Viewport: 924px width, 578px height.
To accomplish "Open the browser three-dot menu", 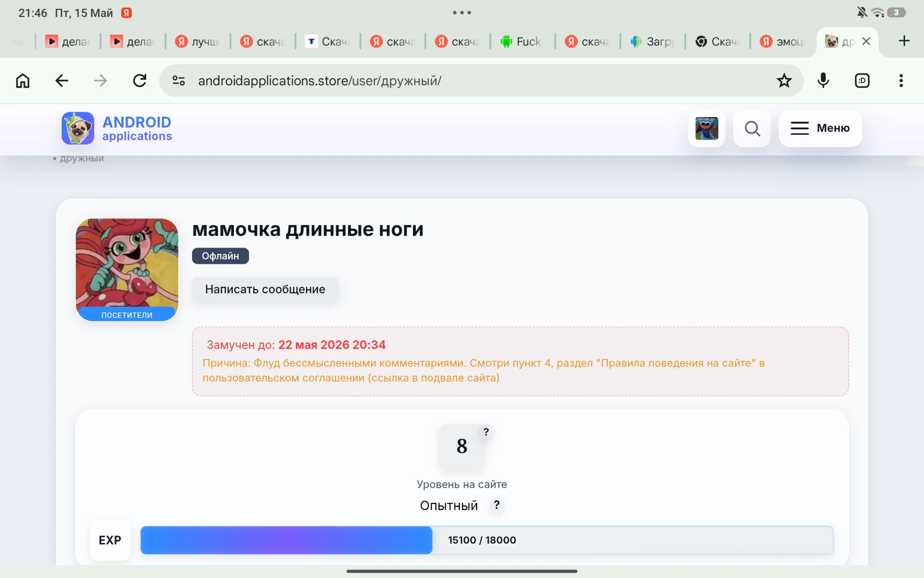I will [x=901, y=80].
